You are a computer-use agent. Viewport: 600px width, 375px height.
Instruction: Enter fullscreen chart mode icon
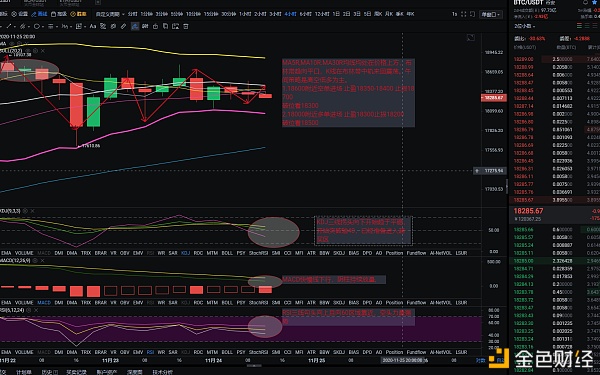pyautogui.click(x=463, y=14)
